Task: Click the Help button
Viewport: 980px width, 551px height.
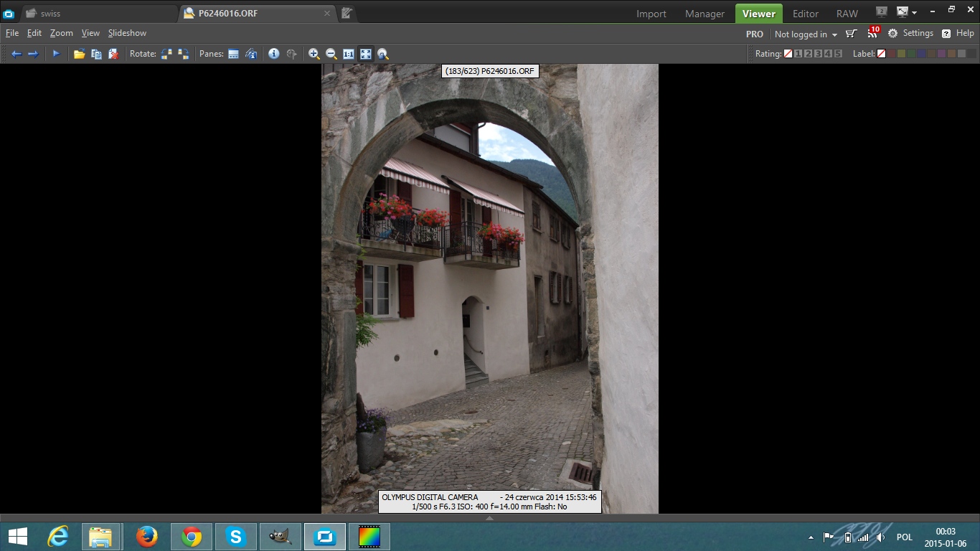Action: click(x=958, y=33)
